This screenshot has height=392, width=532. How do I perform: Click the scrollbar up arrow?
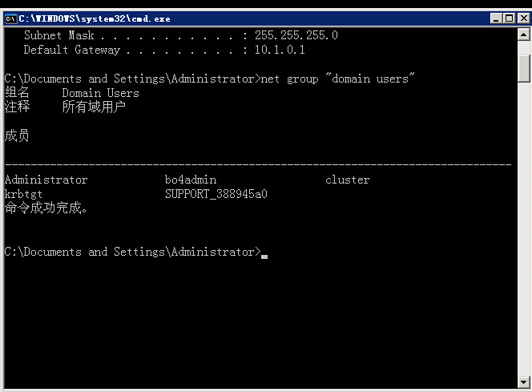pyautogui.click(x=523, y=34)
